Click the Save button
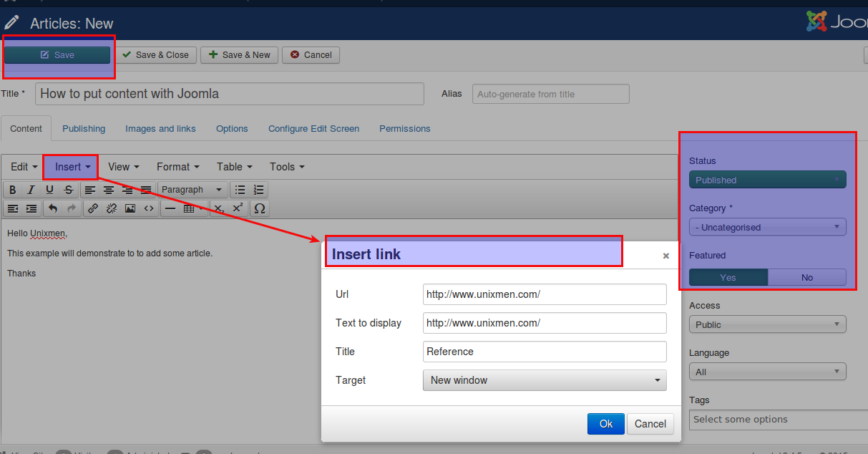868x454 pixels. pos(57,55)
